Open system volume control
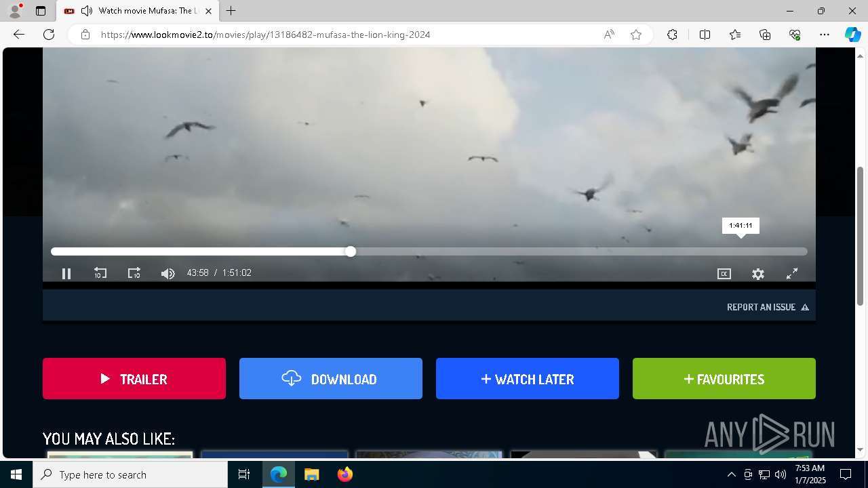 [781, 474]
